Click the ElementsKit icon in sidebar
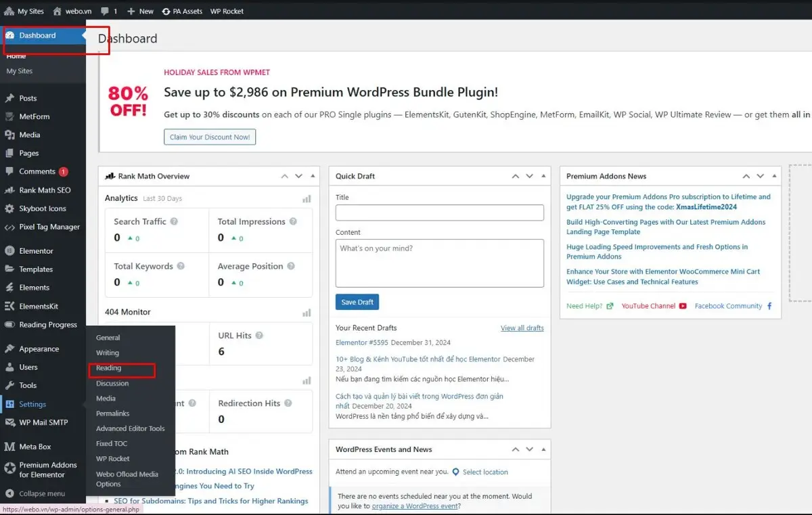Image resolution: width=812 pixels, height=515 pixels. pyautogui.click(x=9, y=306)
